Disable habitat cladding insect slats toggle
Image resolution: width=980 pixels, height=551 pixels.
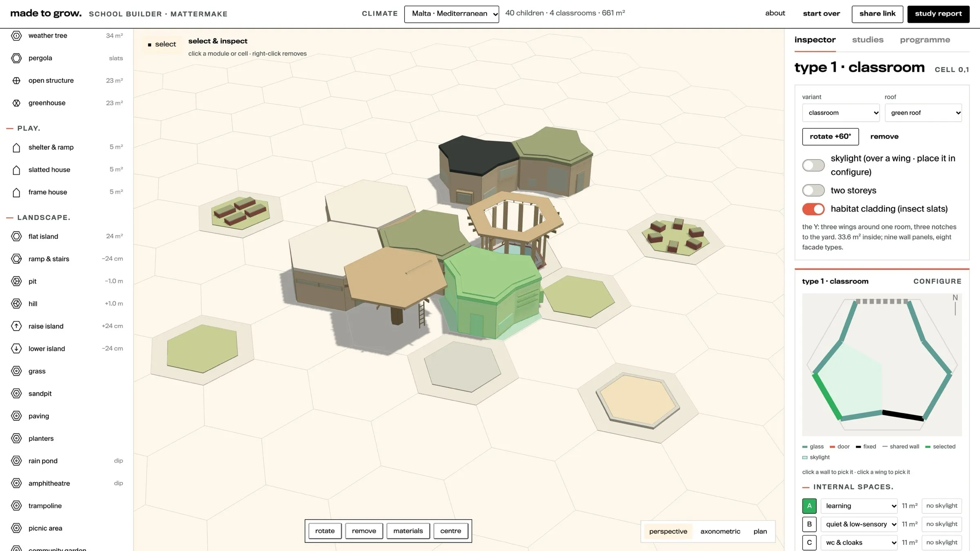(813, 209)
